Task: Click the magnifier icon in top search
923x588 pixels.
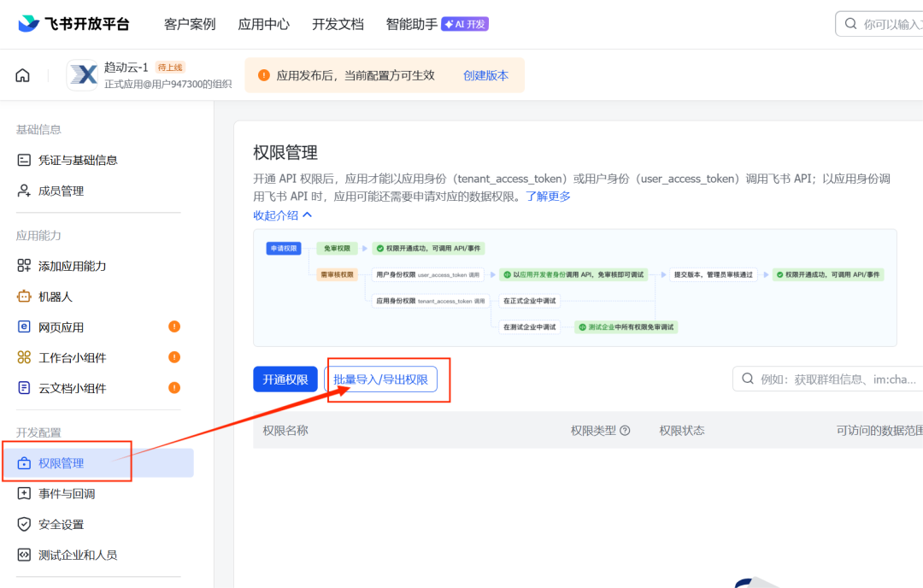Action: [850, 24]
